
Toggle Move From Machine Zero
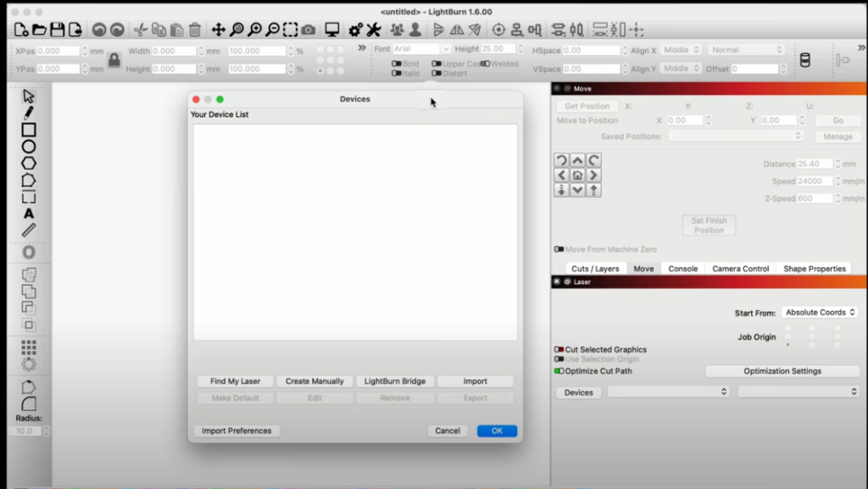tap(559, 249)
